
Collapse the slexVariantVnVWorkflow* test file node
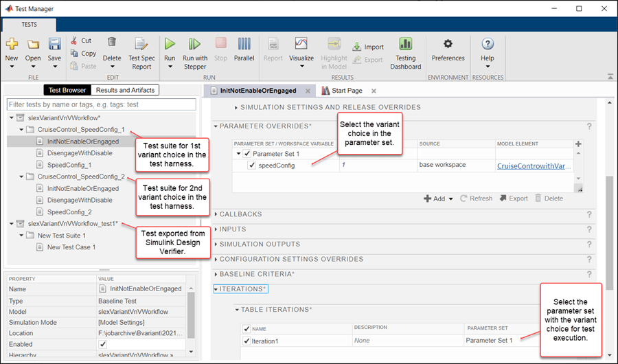(12, 118)
